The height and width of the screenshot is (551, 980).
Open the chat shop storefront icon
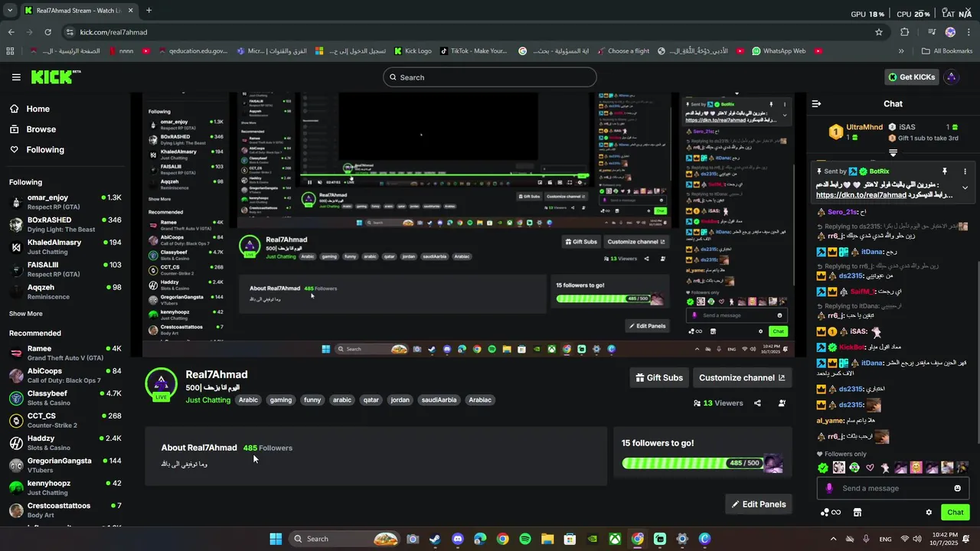pyautogui.click(x=857, y=513)
